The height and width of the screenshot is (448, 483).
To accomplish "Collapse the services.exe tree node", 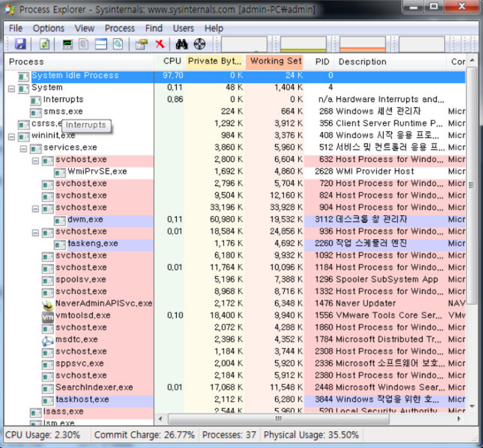I will (23, 149).
